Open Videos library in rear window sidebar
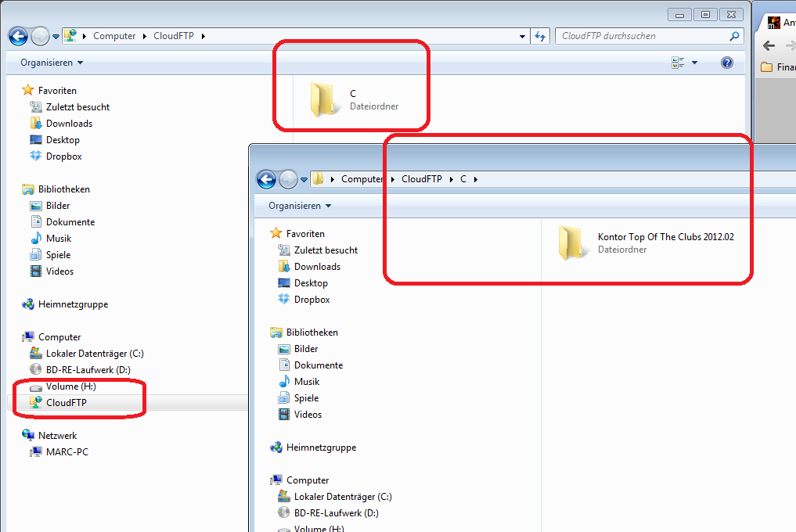 click(52, 271)
